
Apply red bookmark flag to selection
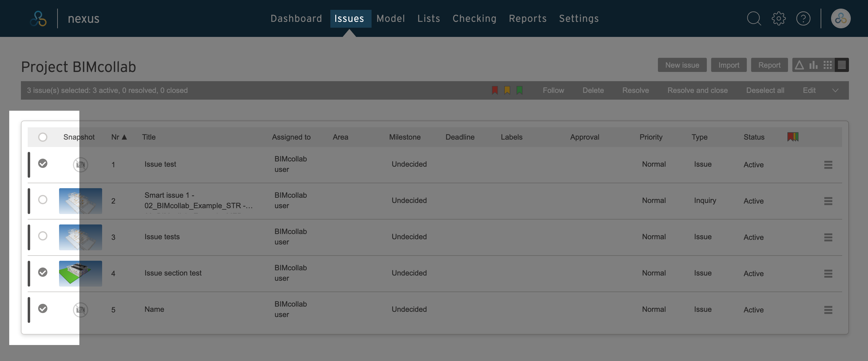495,90
